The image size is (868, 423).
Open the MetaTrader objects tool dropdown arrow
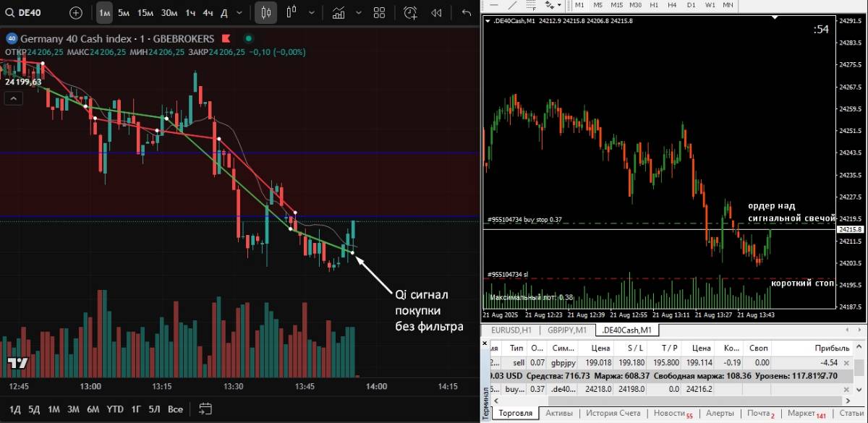point(559,4)
